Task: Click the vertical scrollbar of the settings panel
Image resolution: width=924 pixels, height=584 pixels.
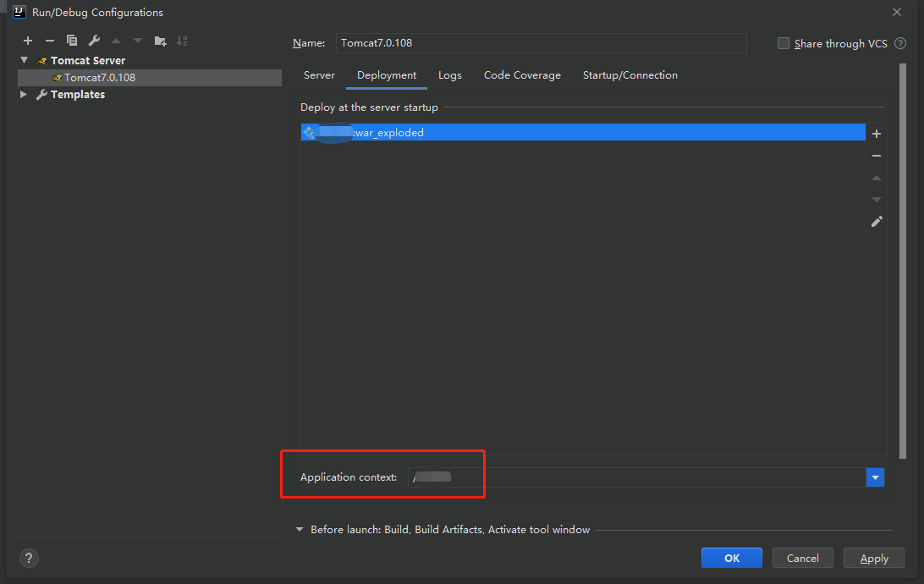Action: coord(903,260)
